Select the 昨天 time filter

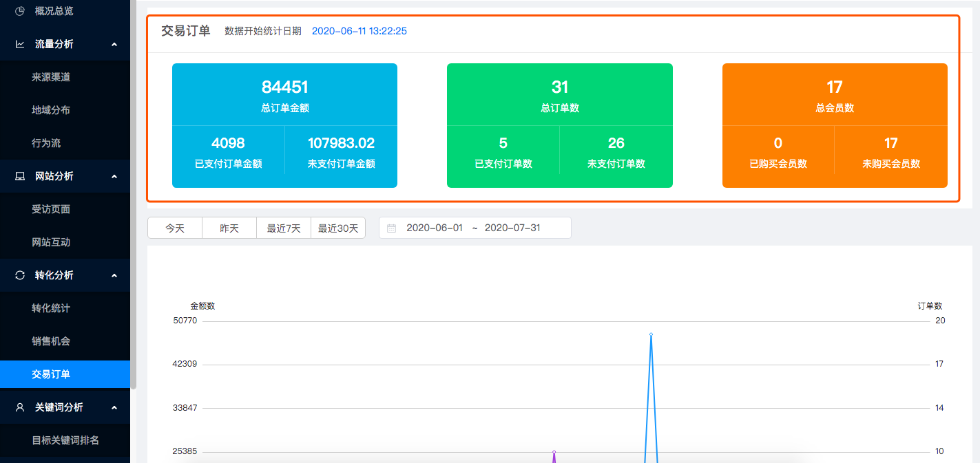[x=229, y=228]
